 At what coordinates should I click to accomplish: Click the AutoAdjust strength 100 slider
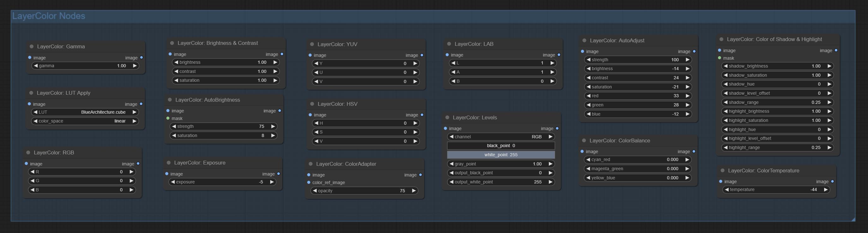coord(638,60)
